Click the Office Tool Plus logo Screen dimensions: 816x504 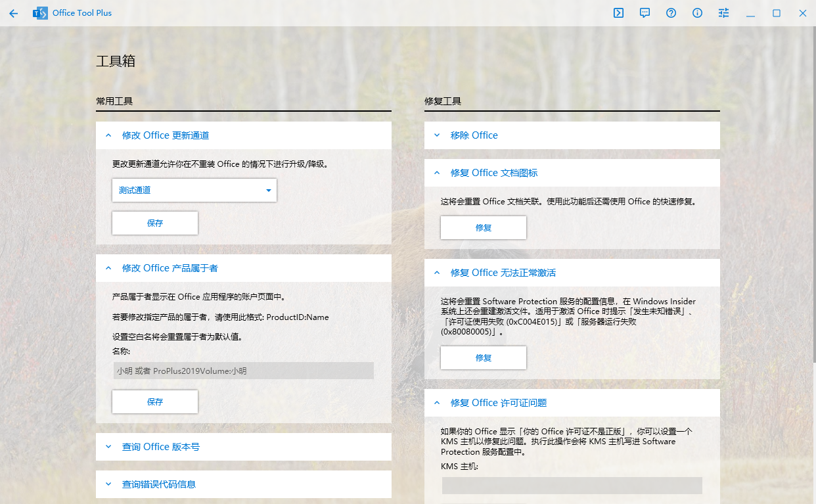pos(41,13)
